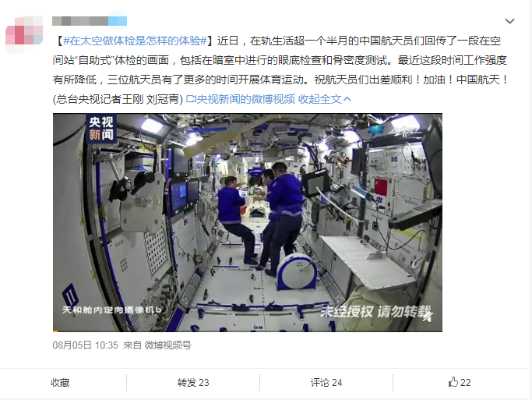Open hashtag #在太空做体检是怎样的体验#

135,41
